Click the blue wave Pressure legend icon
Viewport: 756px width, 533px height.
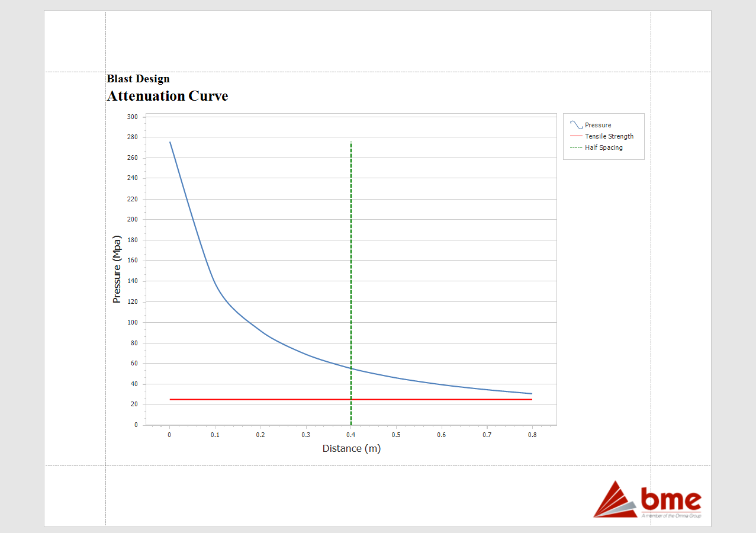click(x=576, y=125)
